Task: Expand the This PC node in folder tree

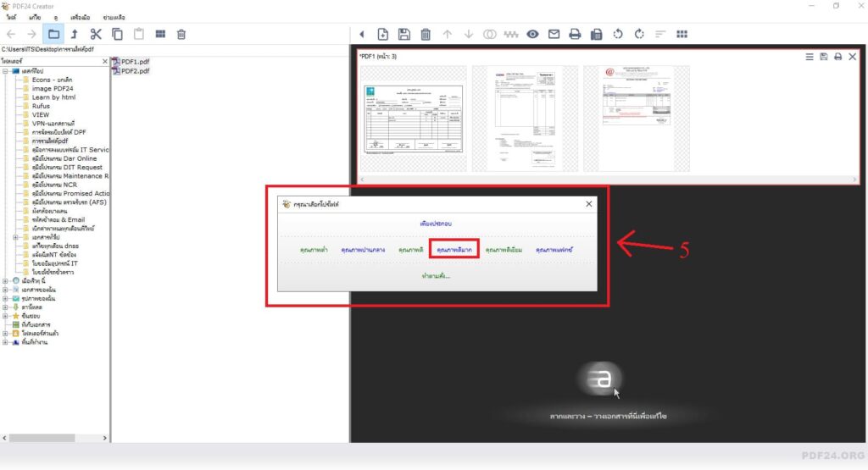Action: (5, 280)
